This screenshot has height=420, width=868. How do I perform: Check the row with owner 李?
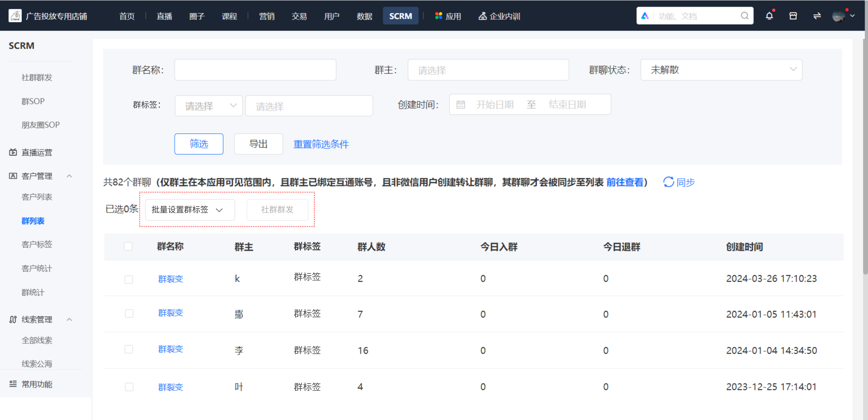(x=128, y=349)
